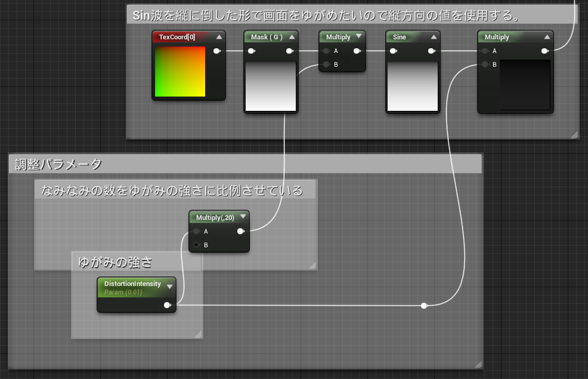Click the TexCoord[0] output pin

[x=216, y=51]
